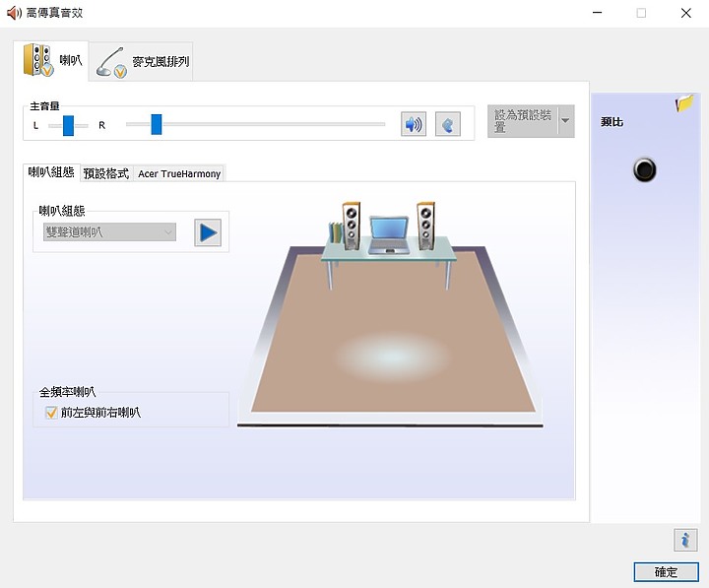Expand the 設為預設裝置 dropdown arrow

click(x=565, y=121)
